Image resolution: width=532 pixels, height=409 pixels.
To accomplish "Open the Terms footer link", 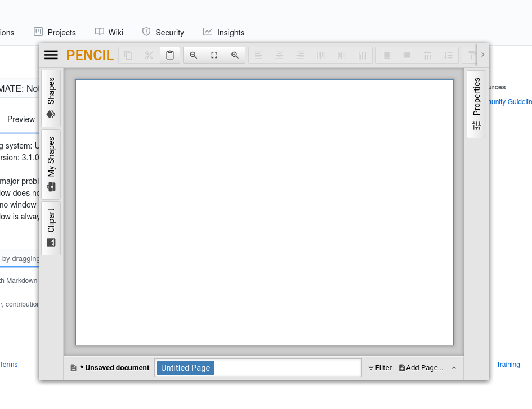I will tap(8, 364).
